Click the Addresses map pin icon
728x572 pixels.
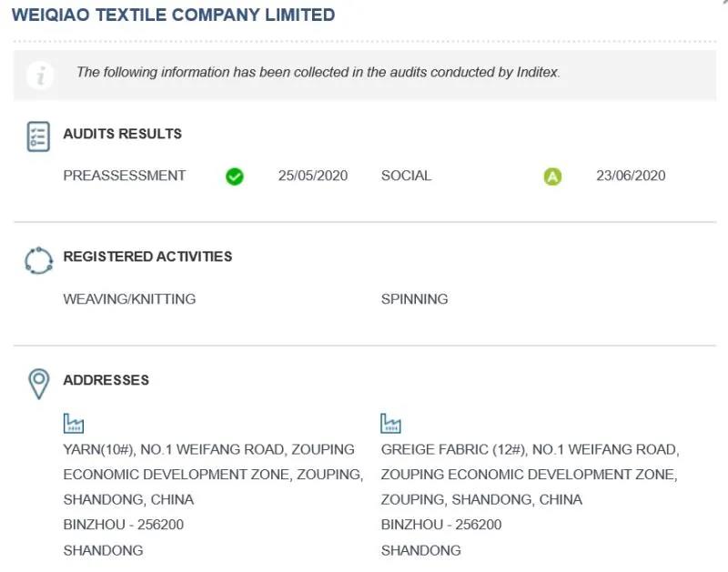(38, 383)
